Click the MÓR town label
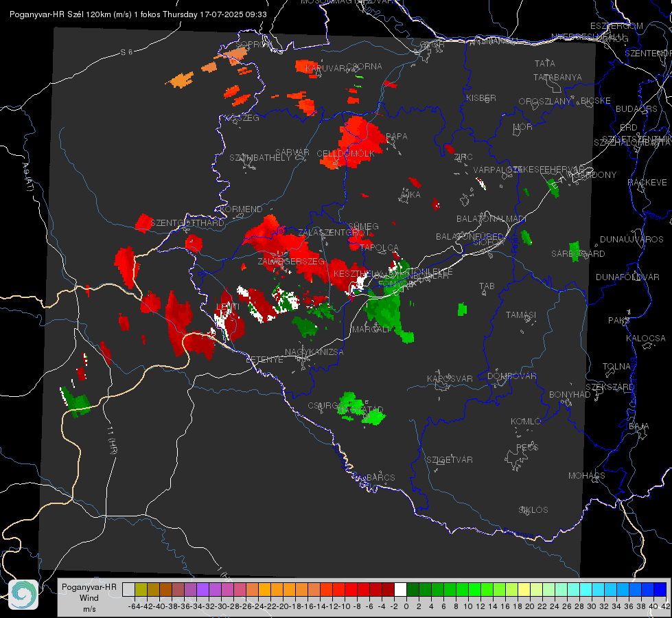 point(523,126)
